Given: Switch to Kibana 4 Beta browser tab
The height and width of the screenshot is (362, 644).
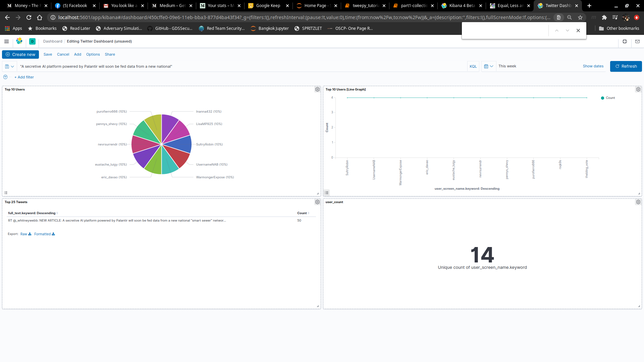Looking at the screenshot, I should [462, 6].
